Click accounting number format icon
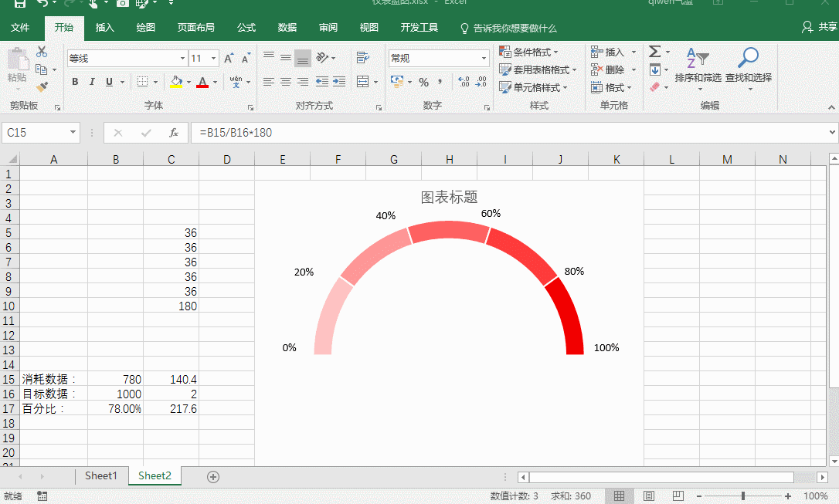 coord(396,82)
